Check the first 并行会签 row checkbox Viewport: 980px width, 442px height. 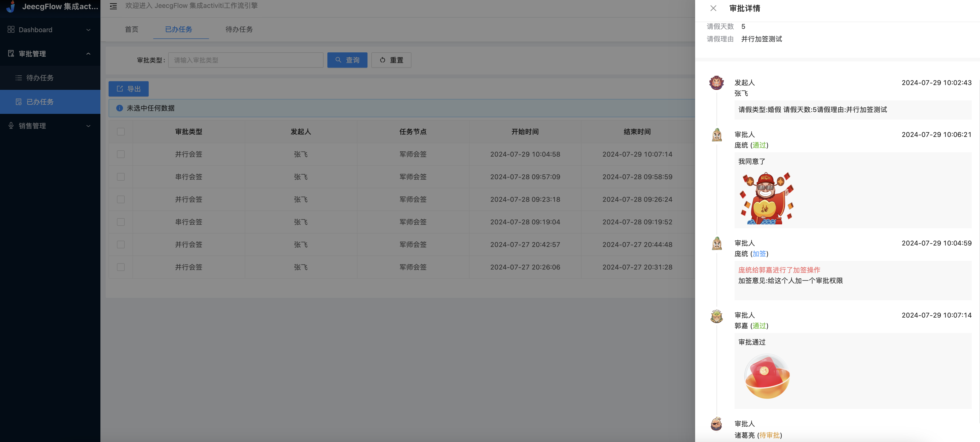click(x=121, y=154)
